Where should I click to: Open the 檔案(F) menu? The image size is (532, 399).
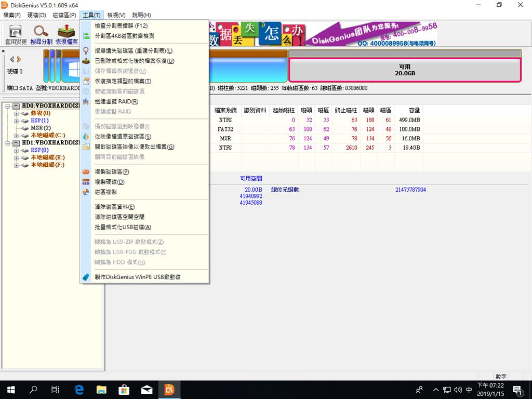click(12, 15)
